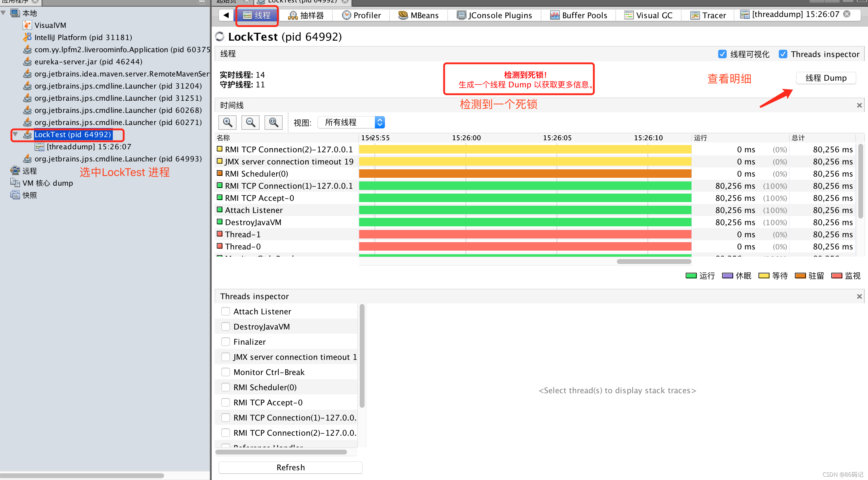The image size is (868, 480).
Task: Click the Thread-1 state indicator square
Action: coord(220,234)
